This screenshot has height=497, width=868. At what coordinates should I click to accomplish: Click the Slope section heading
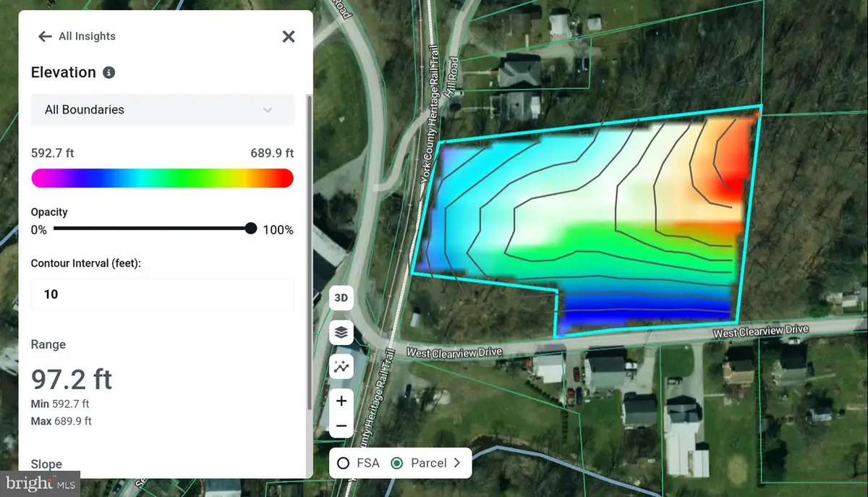tap(46, 464)
